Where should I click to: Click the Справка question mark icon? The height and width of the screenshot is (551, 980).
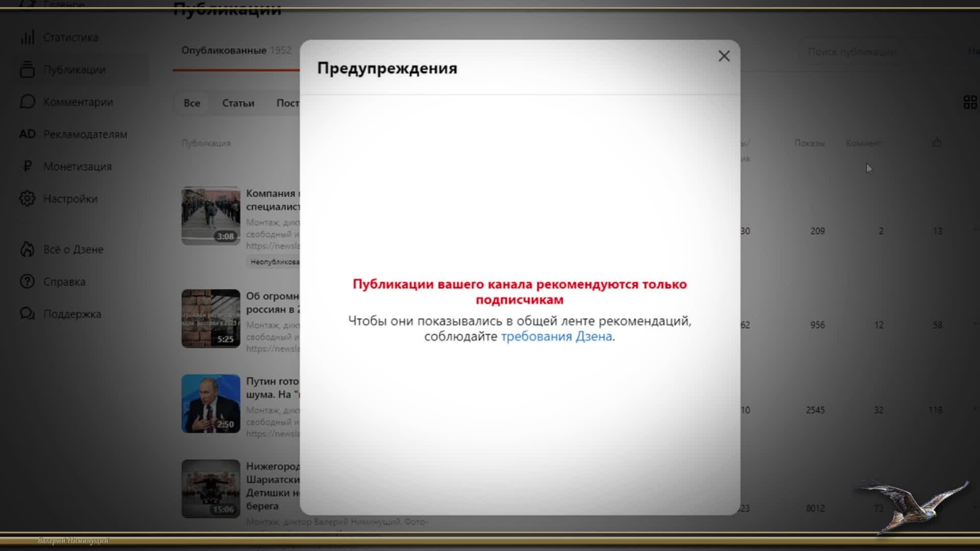pyautogui.click(x=27, y=282)
